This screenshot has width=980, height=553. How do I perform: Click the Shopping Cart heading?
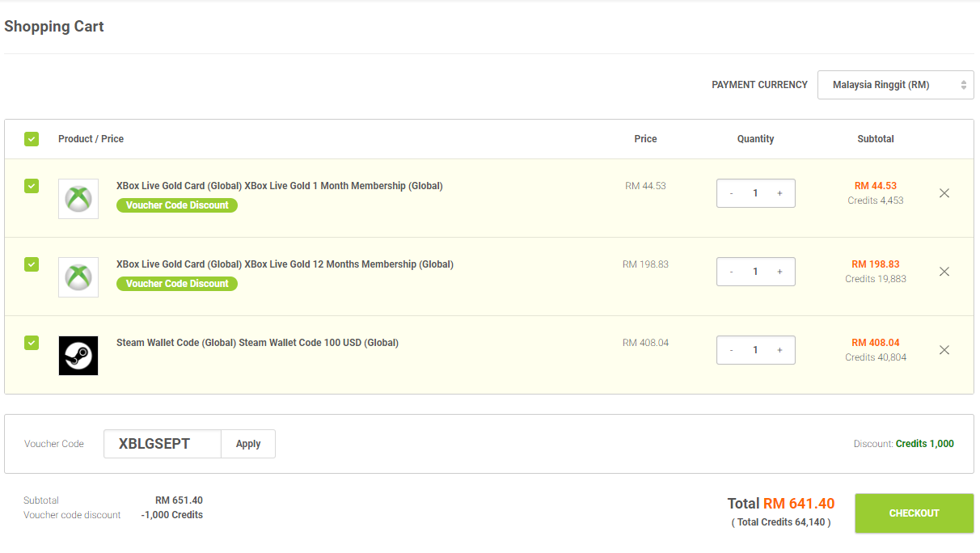[x=54, y=27]
